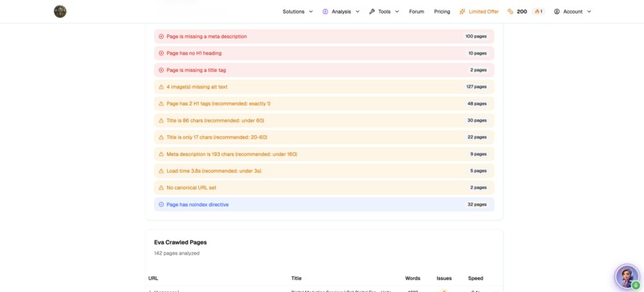
Task: Click the '5 pages' count badge
Action: 479,170
